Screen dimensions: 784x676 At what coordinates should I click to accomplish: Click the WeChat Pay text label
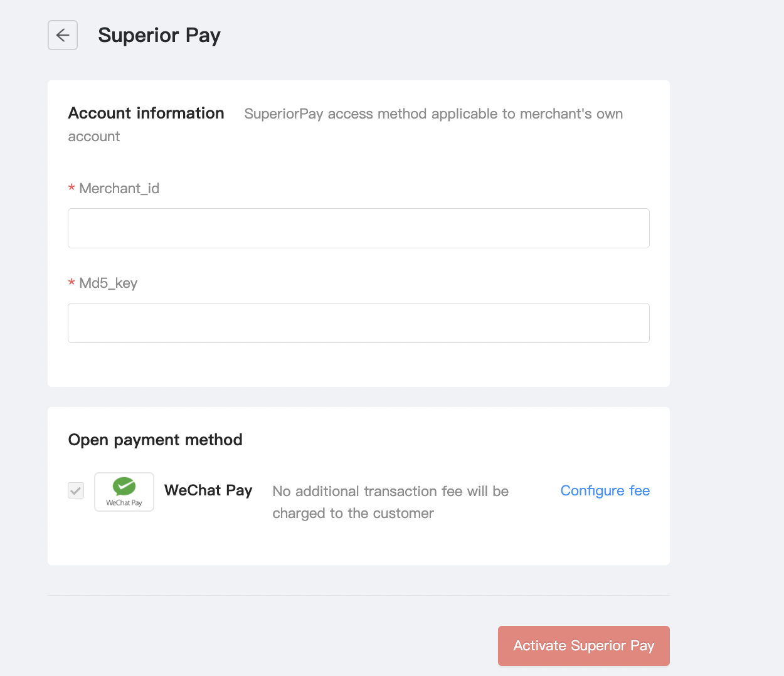208,490
